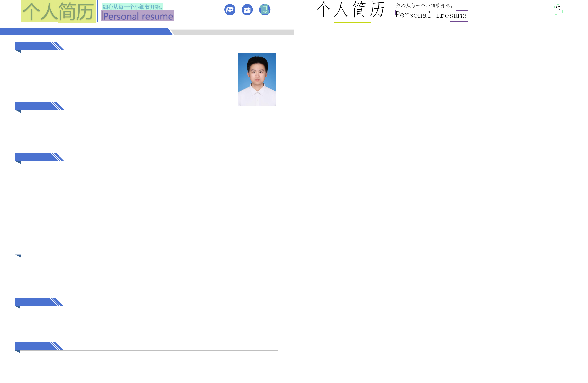The width and height of the screenshot is (588, 383).
Task: Click the fourth blue section banner
Action: tap(34, 302)
